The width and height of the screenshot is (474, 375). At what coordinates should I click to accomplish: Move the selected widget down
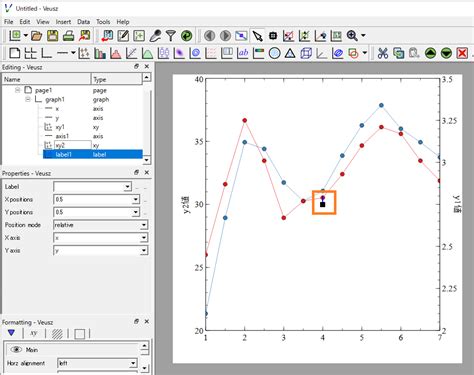tap(446, 53)
